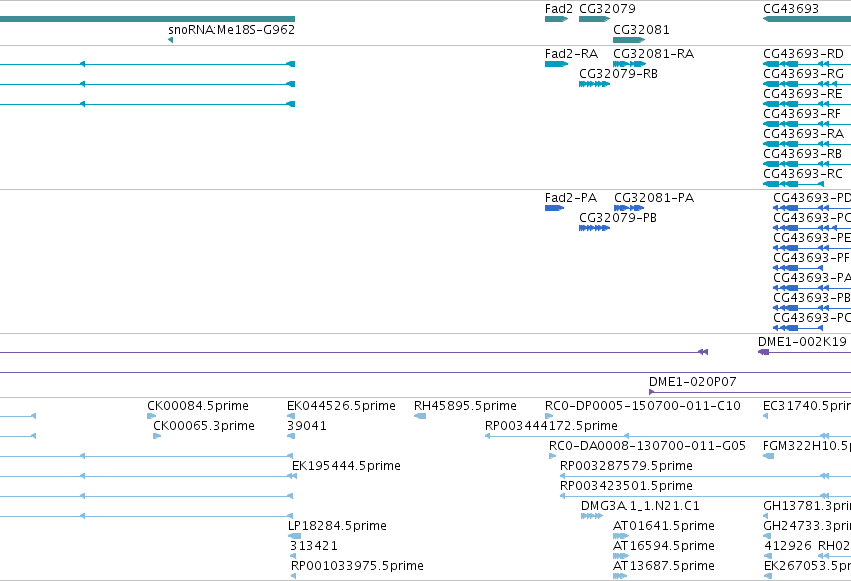This screenshot has width=851, height=581.
Task: Select the CG43693-RC transcript label
Action: tap(803, 174)
